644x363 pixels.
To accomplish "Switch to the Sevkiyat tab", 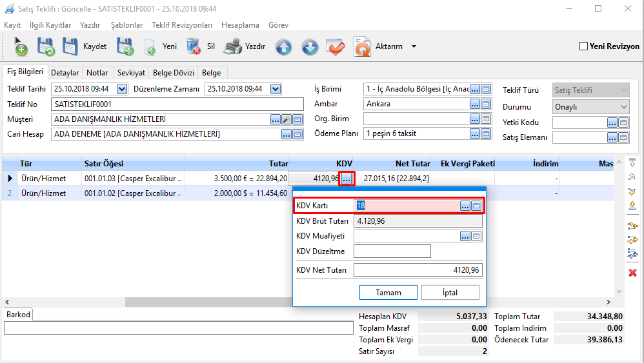I will (131, 73).
